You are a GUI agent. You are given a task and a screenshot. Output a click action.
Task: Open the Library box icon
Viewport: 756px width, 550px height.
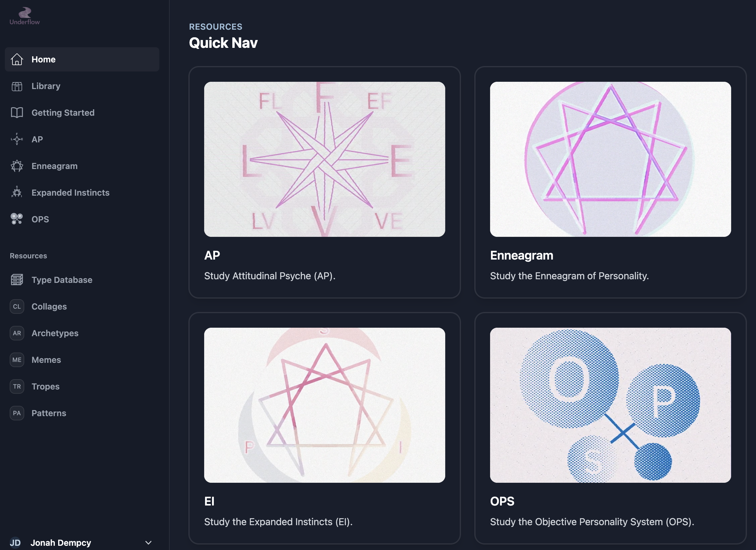pos(17,86)
